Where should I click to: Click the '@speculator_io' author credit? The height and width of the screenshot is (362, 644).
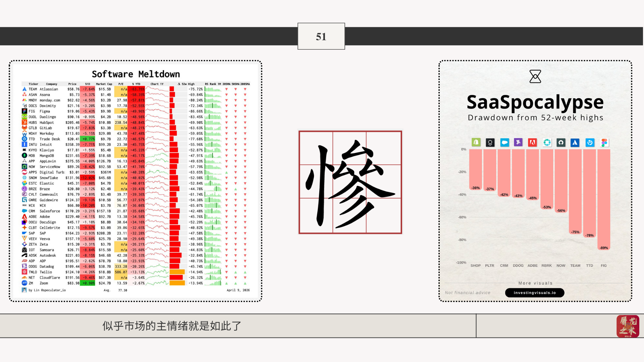pyautogui.click(x=53, y=290)
